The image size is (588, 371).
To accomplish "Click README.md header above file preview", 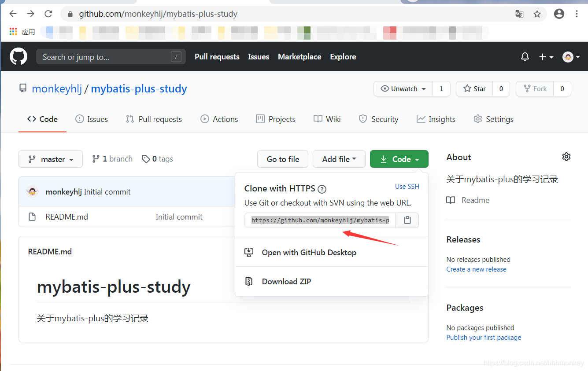I will click(x=50, y=252).
